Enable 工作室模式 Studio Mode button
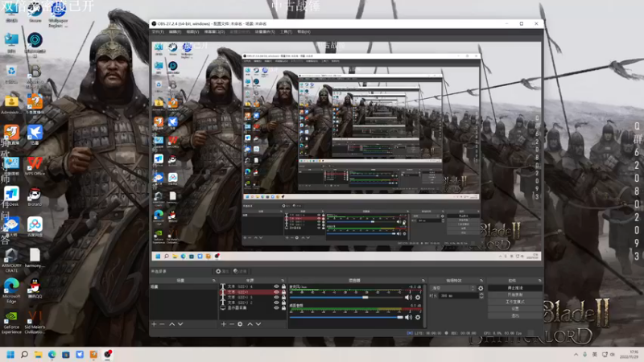 pos(514,302)
